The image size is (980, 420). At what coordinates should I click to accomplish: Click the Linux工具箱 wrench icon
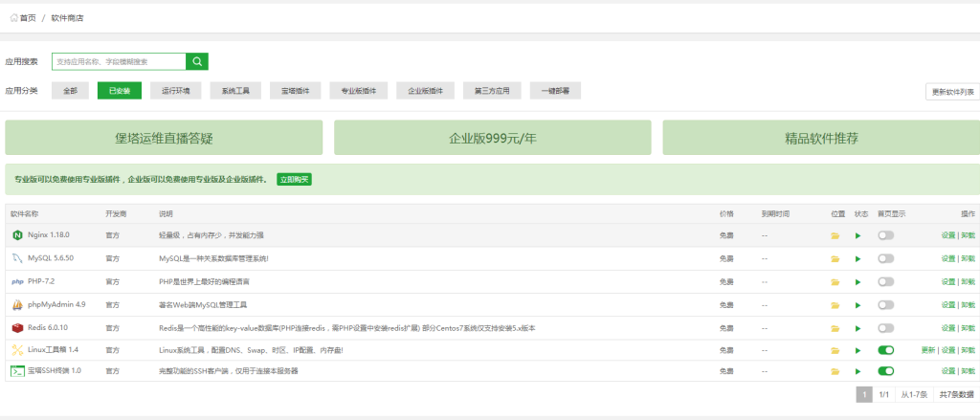coord(17,350)
